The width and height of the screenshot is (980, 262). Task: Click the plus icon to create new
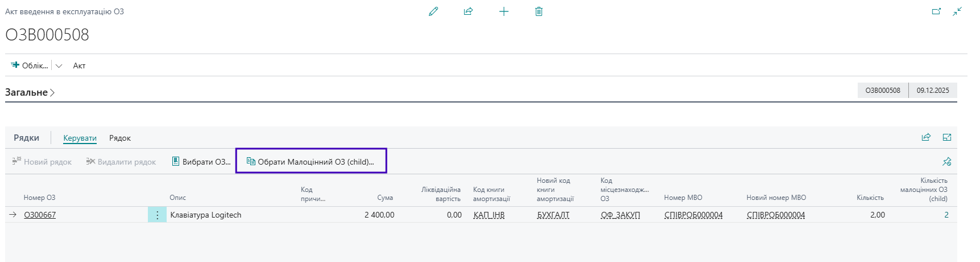pos(504,11)
